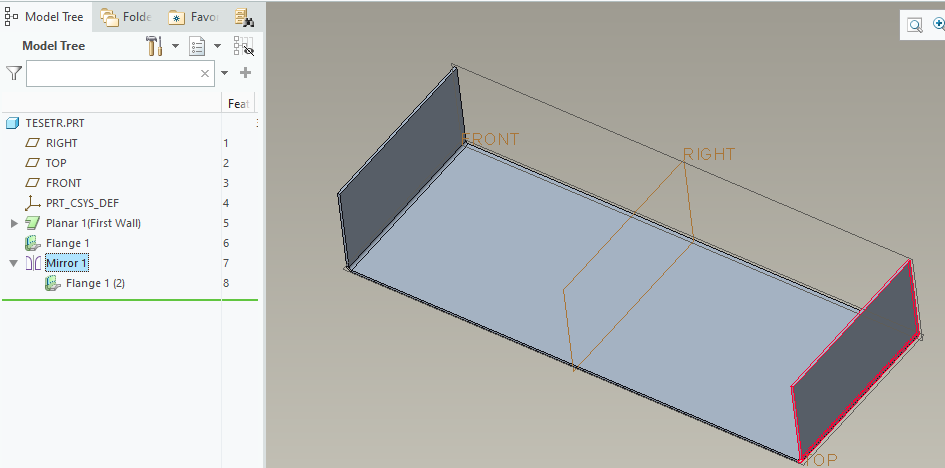Add a search filter with plus icon
Screen dimensions: 945x468
click(245, 73)
